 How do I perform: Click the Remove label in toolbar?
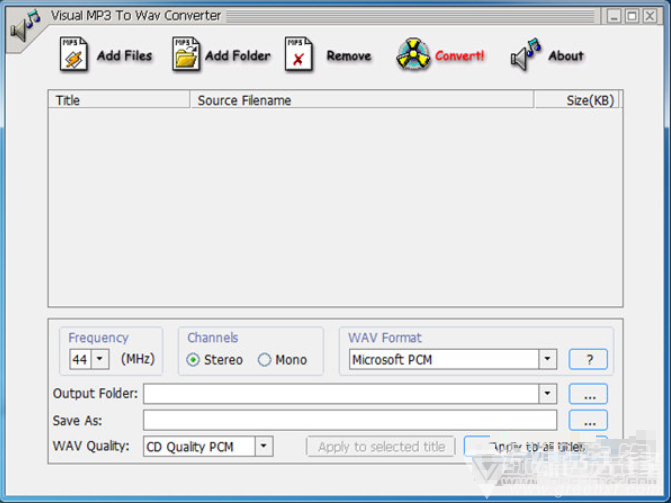pyautogui.click(x=349, y=56)
